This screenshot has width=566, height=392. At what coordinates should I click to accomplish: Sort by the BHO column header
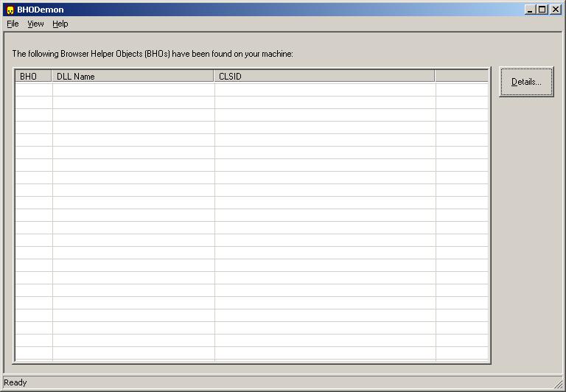point(33,76)
